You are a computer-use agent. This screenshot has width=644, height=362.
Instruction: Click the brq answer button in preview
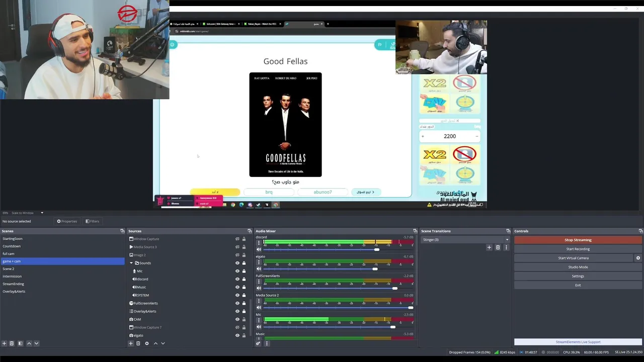point(269,192)
